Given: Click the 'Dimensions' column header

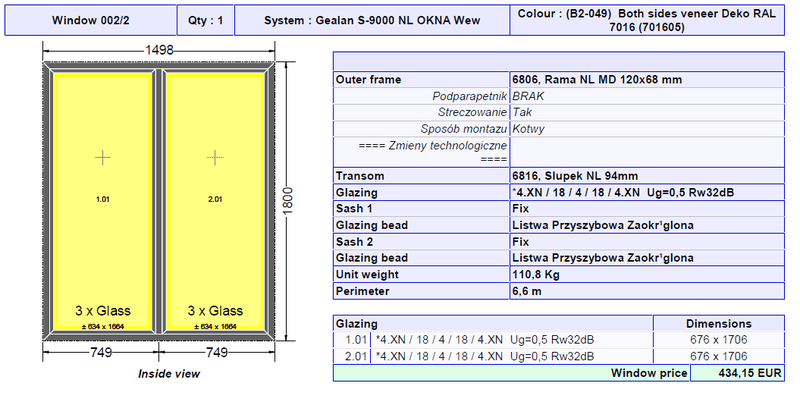Looking at the screenshot, I should [718, 324].
